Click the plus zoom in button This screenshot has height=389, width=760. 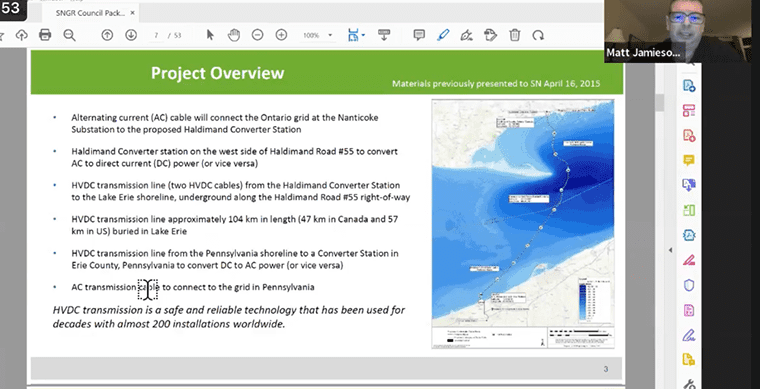281,35
